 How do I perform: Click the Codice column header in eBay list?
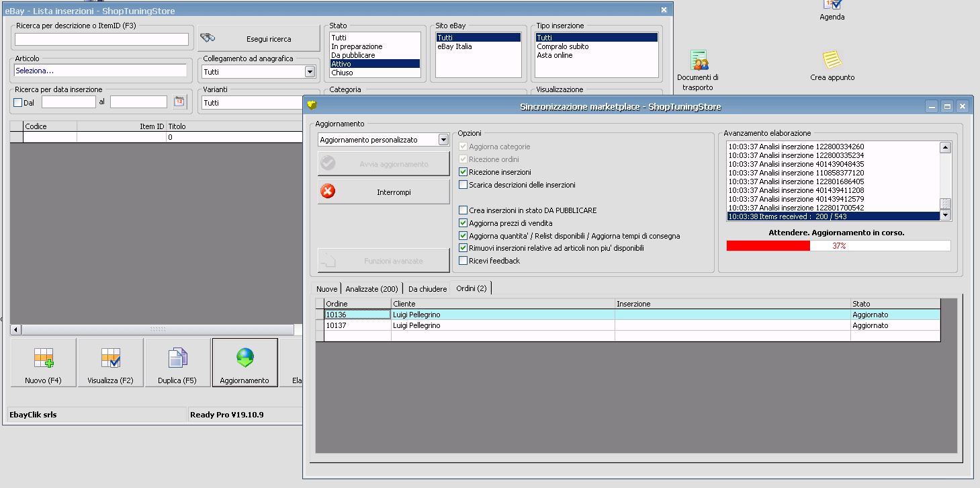[x=50, y=126]
